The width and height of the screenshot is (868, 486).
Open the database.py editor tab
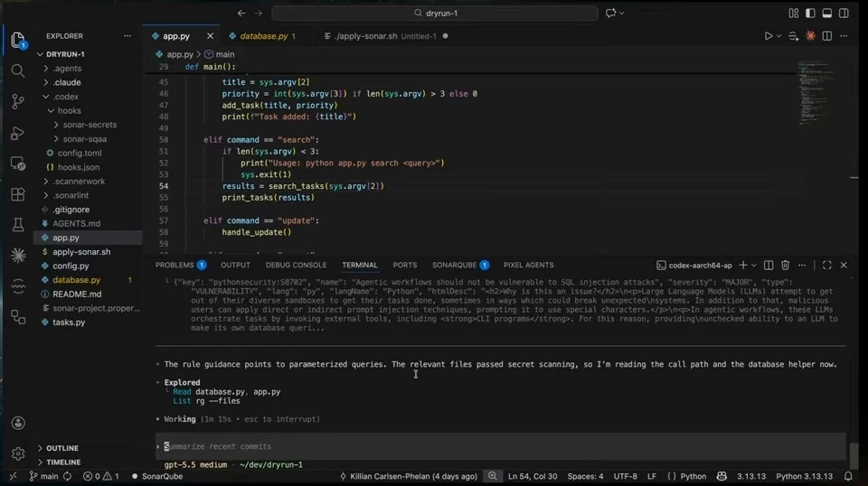click(263, 36)
